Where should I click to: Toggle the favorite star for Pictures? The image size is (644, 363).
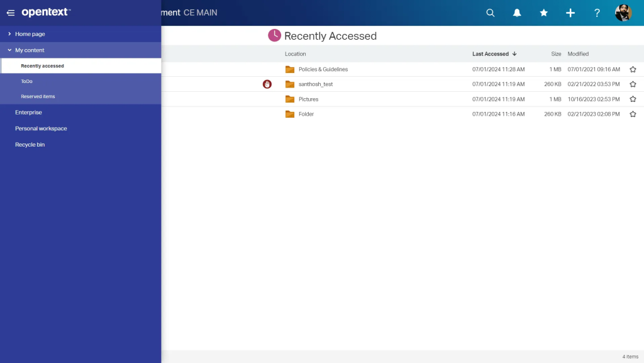633,99
